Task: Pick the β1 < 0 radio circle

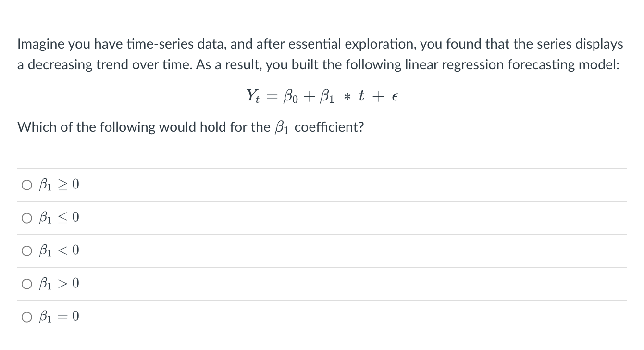Action: pos(25,251)
